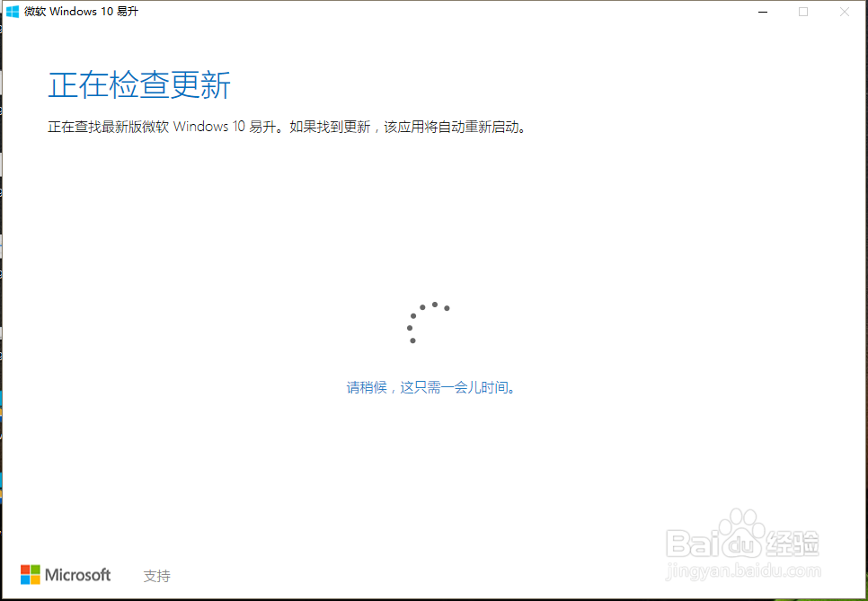Click the 请稍候，这只需一会儿时间 message
The height and width of the screenshot is (601, 868).
coord(431,387)
